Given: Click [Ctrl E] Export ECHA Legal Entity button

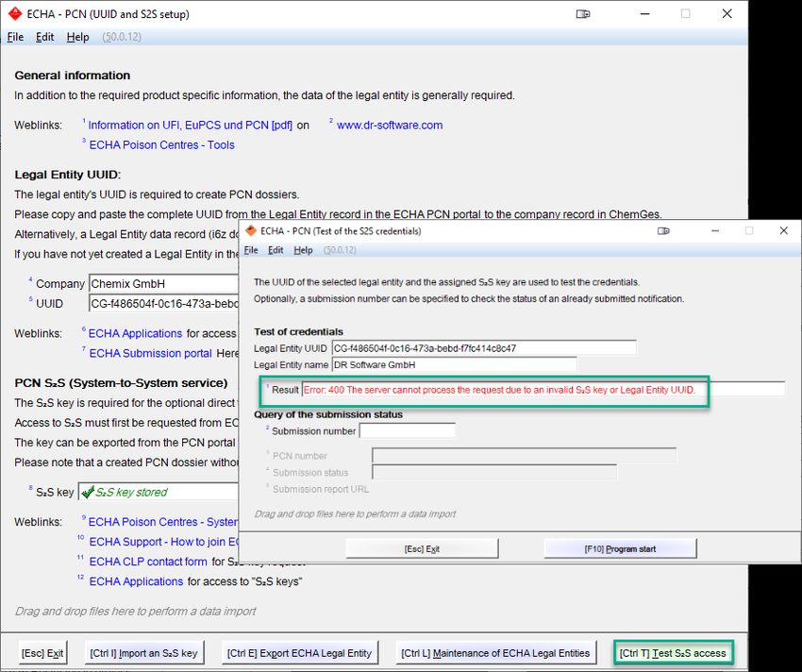Looking at the screenshot, I should tap(300, 653).
